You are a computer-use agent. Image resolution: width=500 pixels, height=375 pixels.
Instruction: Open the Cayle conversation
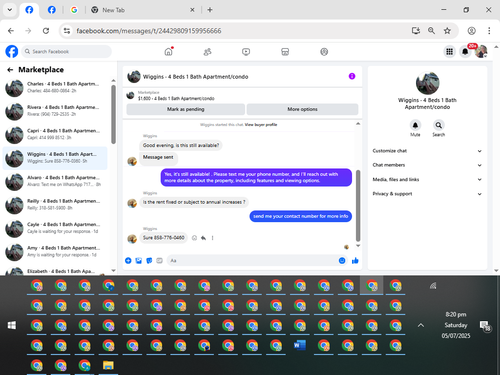click(55, 228)
